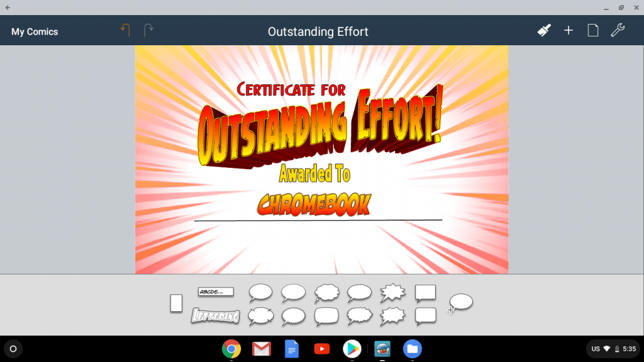Go back to My Comics
The image size is (644, 362).
coord(35,31)
